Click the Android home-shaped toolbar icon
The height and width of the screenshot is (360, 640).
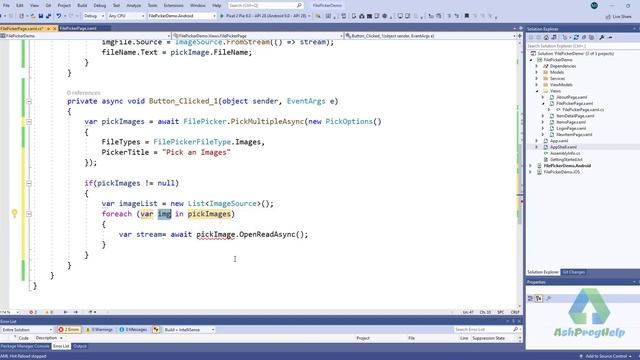tap(362, 16)
